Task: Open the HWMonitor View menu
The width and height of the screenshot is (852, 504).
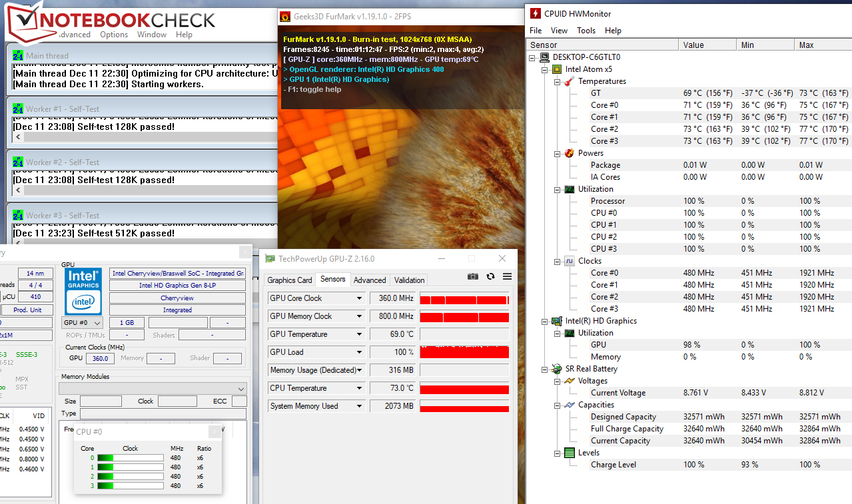Action: 559,31
